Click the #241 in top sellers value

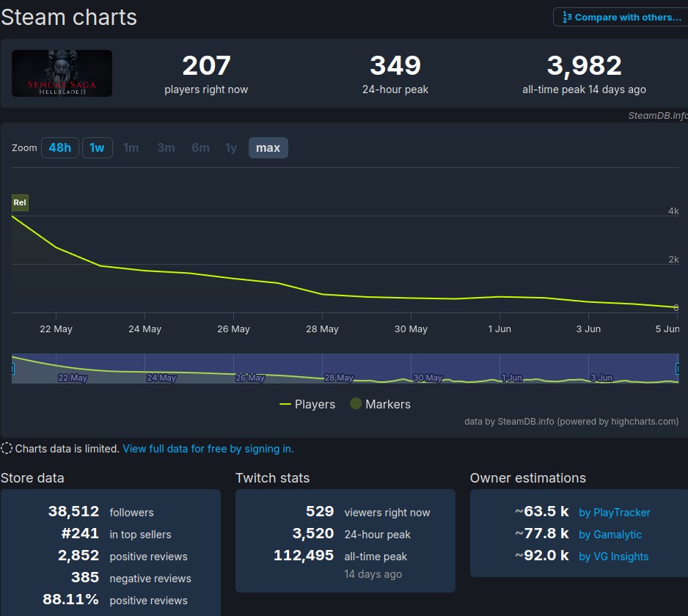pos(80,534)
